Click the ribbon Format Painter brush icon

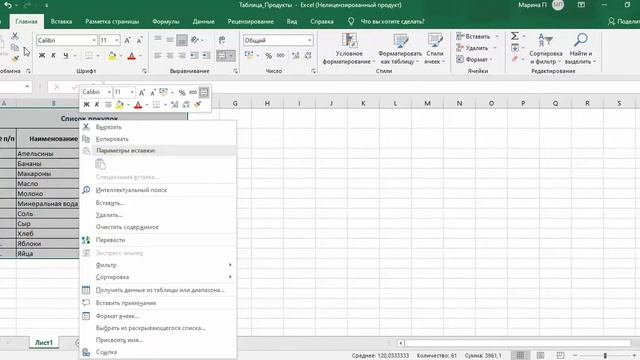(15, 59)
